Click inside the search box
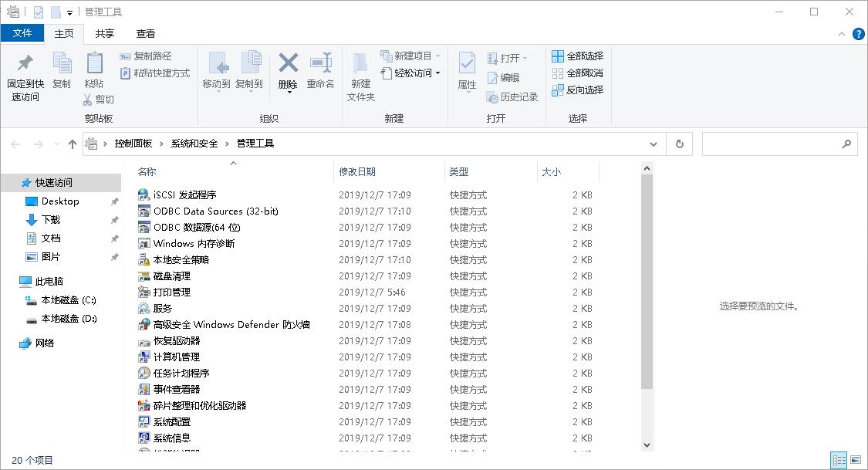Viewport: 868px width, 470px height. pyautogui.click(x=772, y=144)
